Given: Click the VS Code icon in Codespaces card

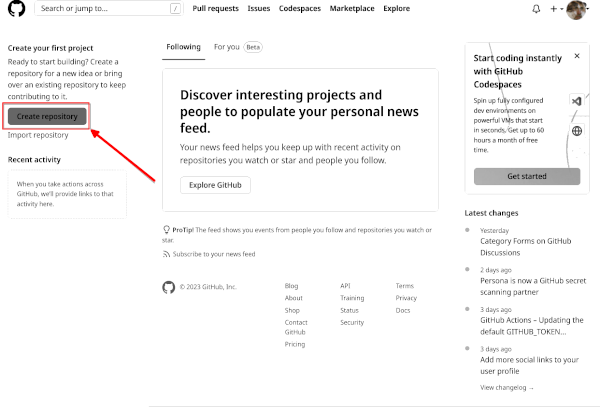Looking at the screenshot, I should [x=577, y=101].
